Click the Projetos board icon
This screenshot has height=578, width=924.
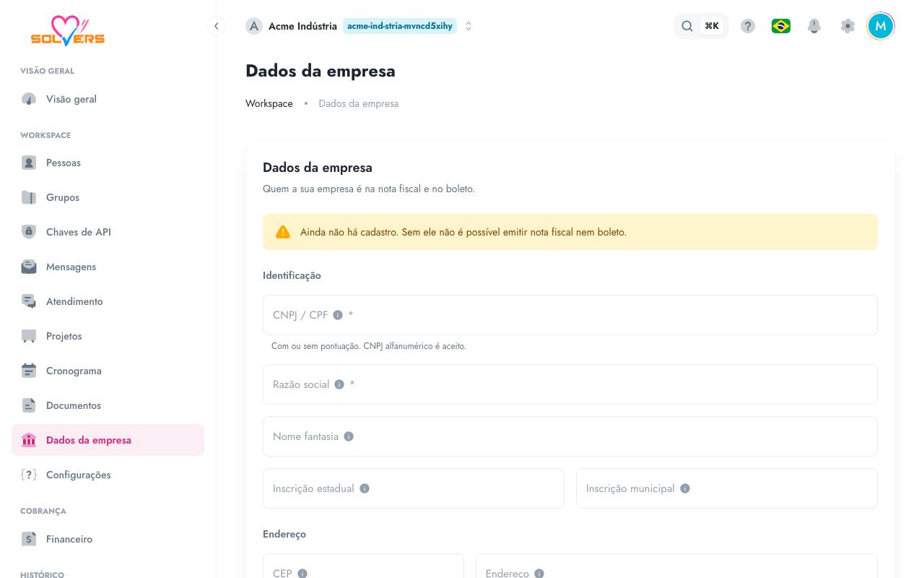coord(29,336)
